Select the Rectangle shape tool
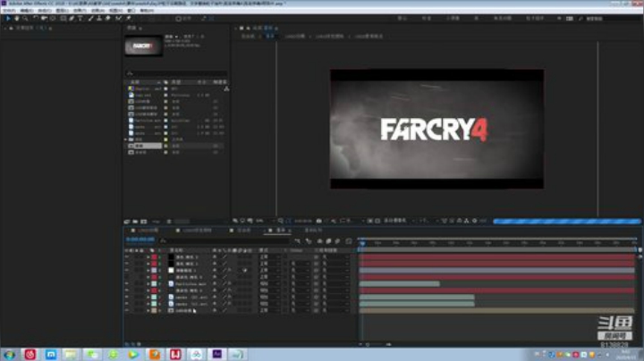The width and height of the screenshot is (644, 361). click(64, 19)
